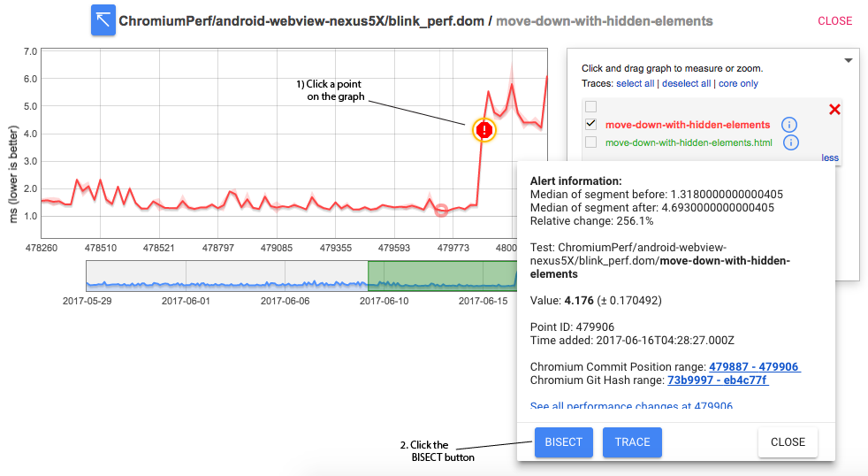Screen dimensions: 868x476
Task: Click the blue back-arrow icon beside ChromiumPerf
Action: point(103,20)
